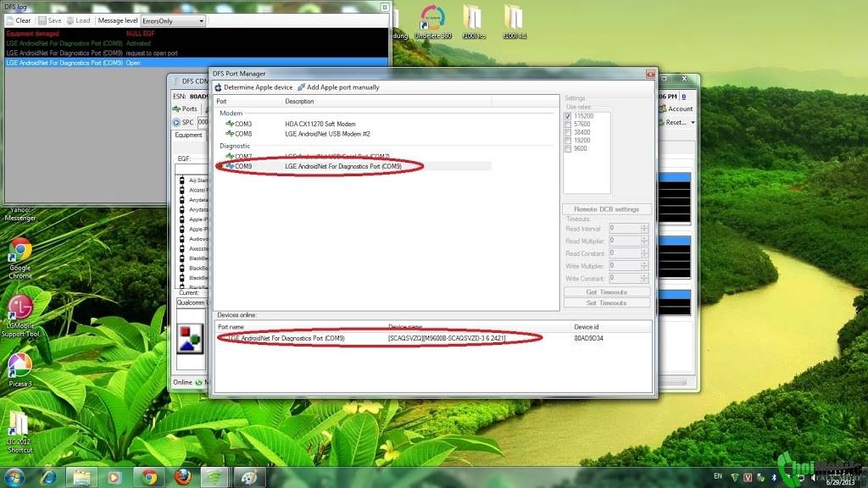Open LGMobile Support Tool desktop icon
The width and height of the screenshot is (868, 488).
[20, 316]
